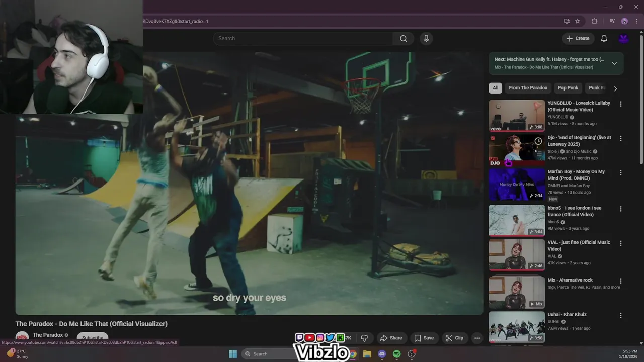
Task: Play the Djo End of Beginning thumbnail
Action: [x=517, y=150]
